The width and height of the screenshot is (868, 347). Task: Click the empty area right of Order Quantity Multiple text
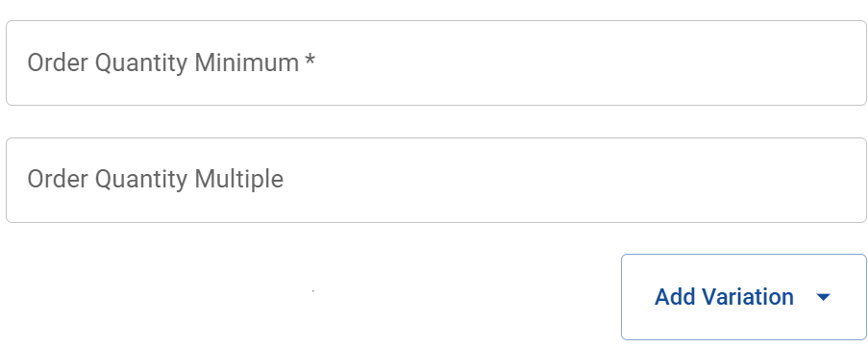[x=573, y=181]
